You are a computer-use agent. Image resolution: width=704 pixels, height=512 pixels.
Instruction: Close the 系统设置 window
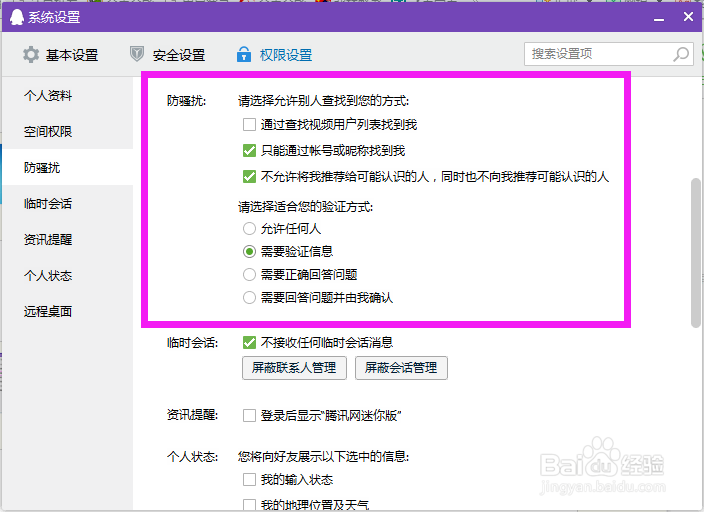pos(688,17)
